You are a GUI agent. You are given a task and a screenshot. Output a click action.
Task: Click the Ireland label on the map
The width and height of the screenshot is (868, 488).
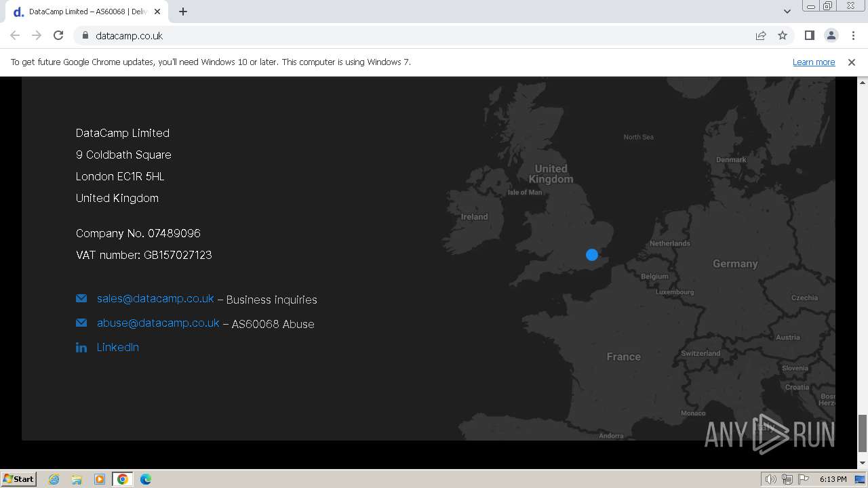coord(474,217)
